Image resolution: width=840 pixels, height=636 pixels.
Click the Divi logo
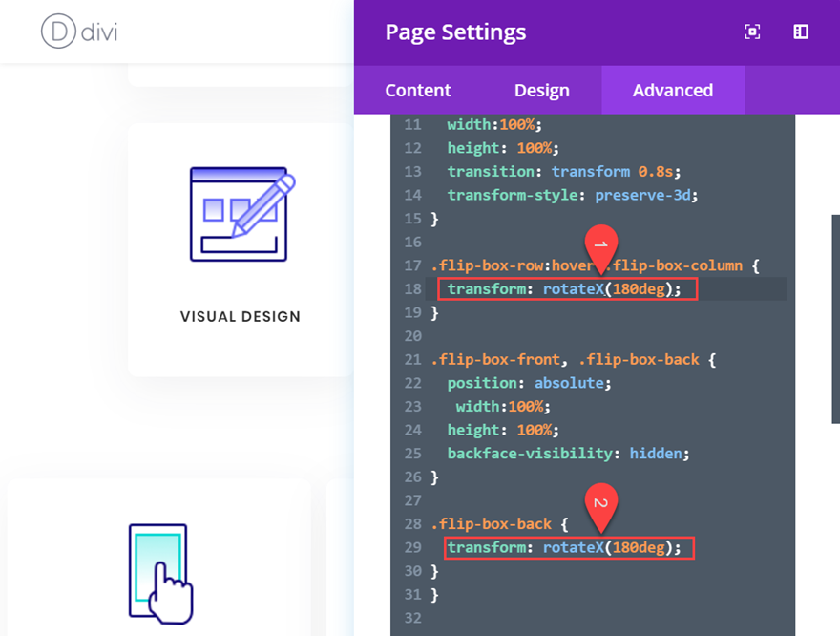tap(79, 32)
